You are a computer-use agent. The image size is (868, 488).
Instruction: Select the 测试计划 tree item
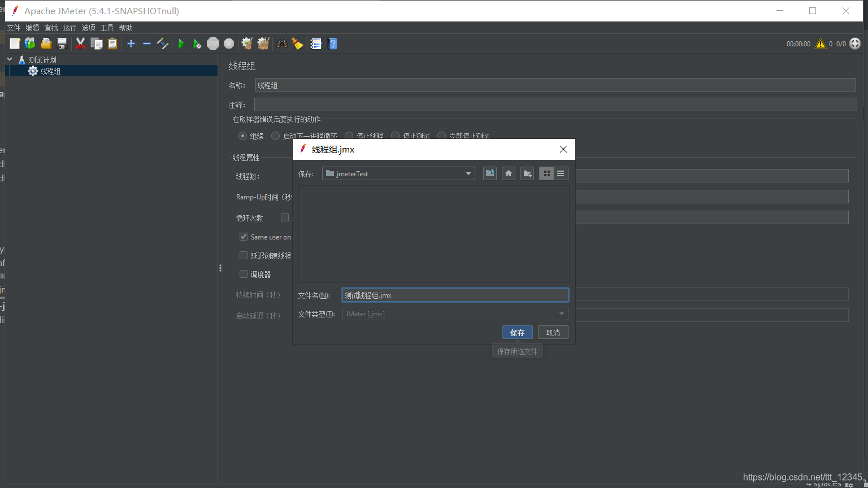click(x=42, y=59)
